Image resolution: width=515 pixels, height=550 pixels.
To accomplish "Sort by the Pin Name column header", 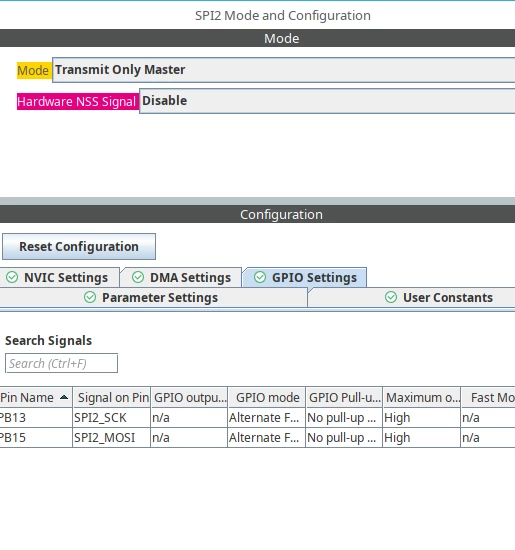I will (36, 397).
